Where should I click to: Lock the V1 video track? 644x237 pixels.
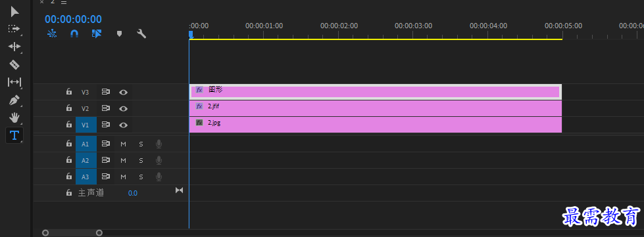coord(69,125)
